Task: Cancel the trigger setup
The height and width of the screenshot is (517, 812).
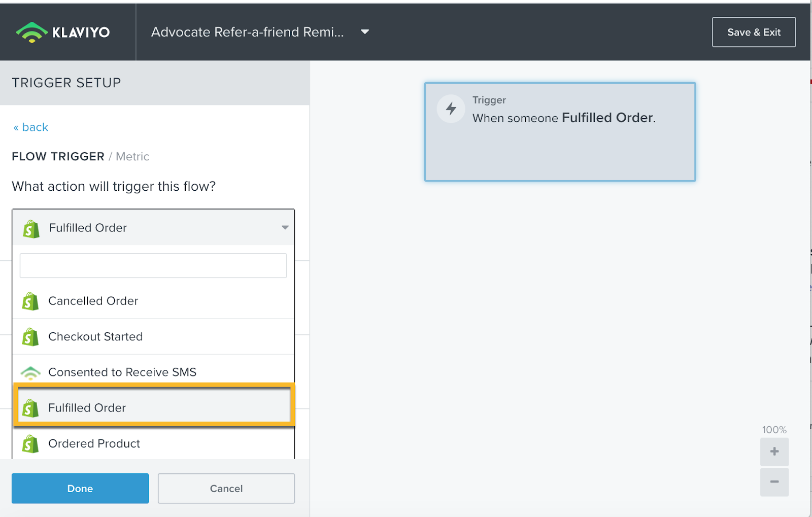Action: (226, 488)
